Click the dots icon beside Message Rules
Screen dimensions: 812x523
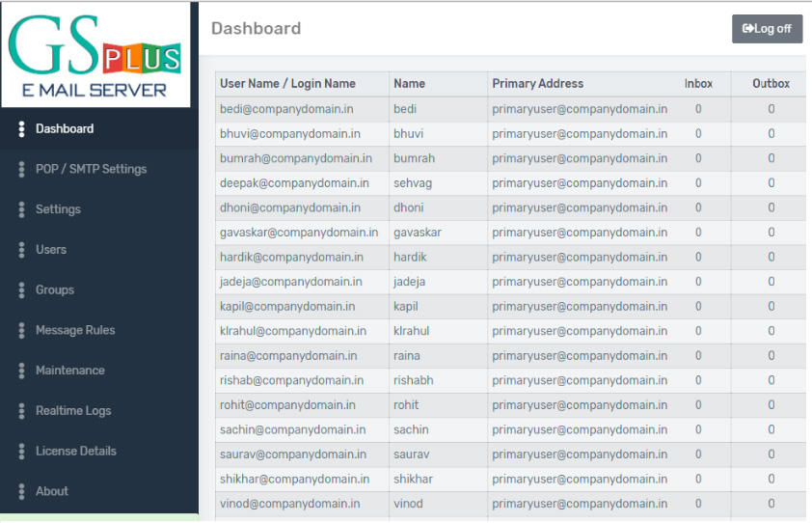tap(21, 331)
